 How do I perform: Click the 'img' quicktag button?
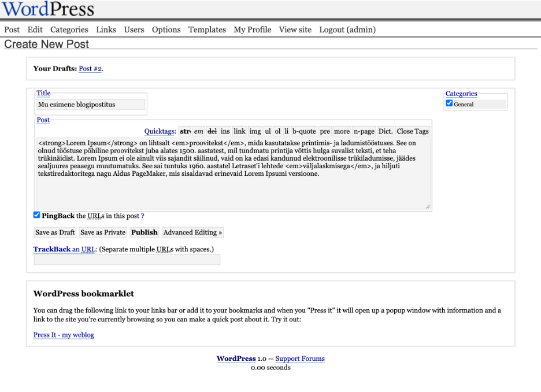[255, 131]
